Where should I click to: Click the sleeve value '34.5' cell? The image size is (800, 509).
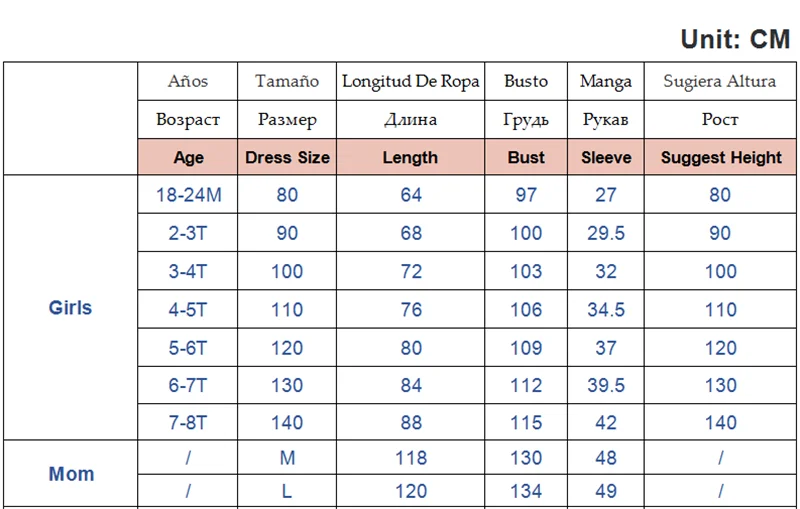pos(606,309)
